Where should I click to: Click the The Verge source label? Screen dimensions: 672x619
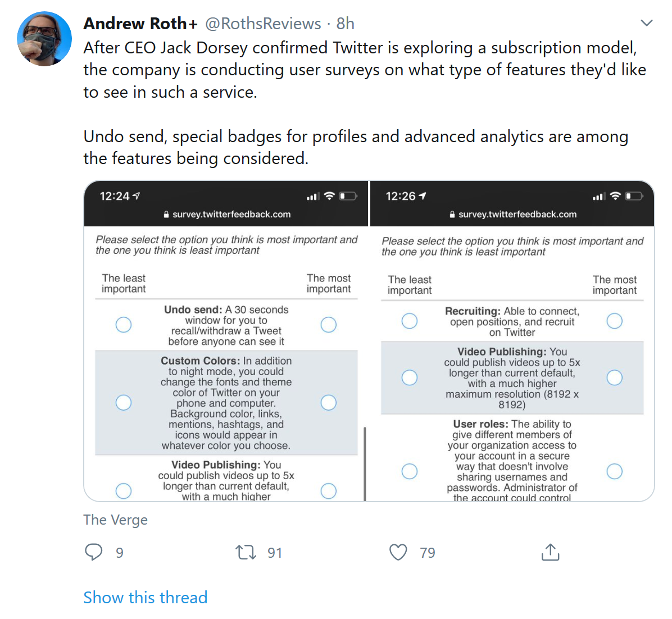coord(115,520)
